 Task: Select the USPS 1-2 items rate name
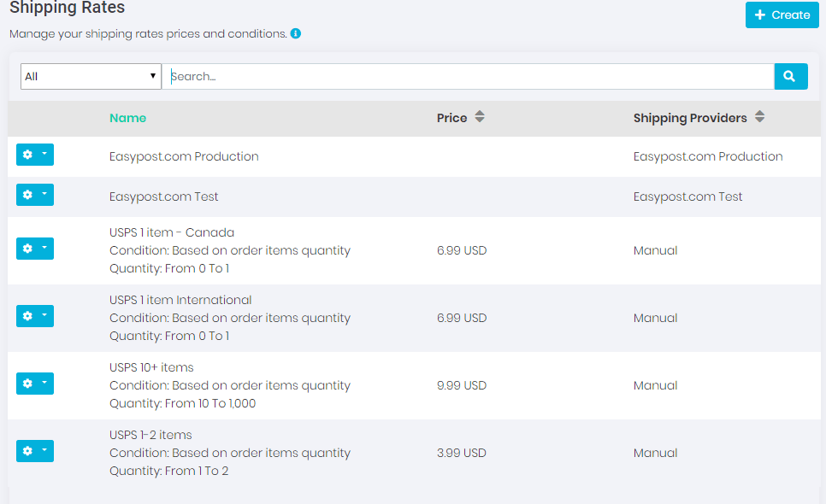coord(150,435)
